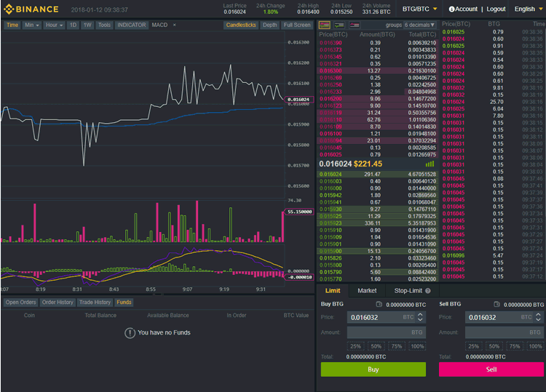Image resolution: width=546 pixels, height=392 pixels.
Task: Click the Logout link
Action: (496, 9)
